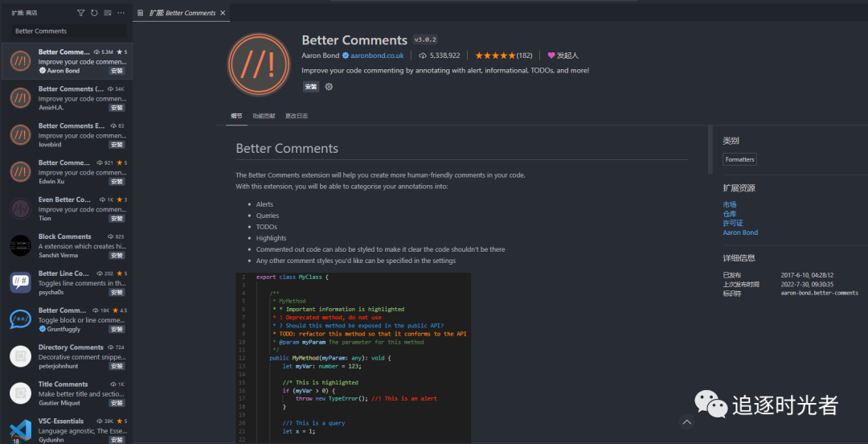Focus the Better Comments search field
868x444 pixels.
[69, 31]
